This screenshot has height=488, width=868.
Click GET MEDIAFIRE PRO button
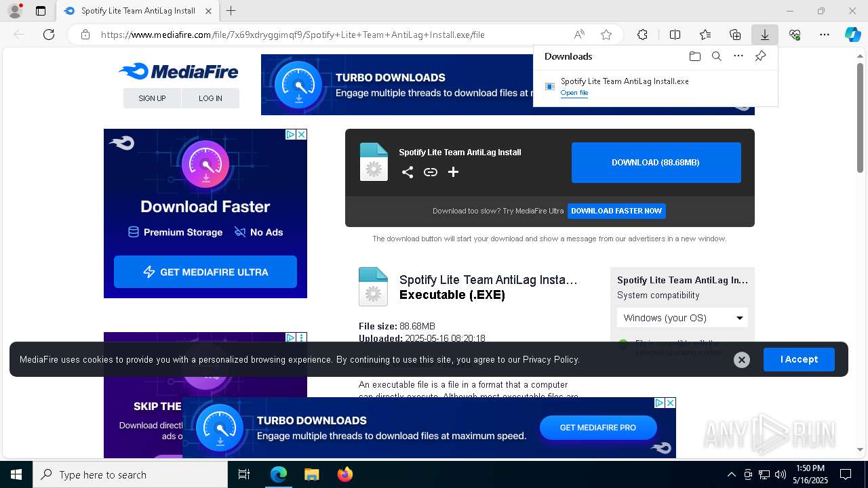tap(598, 428)
